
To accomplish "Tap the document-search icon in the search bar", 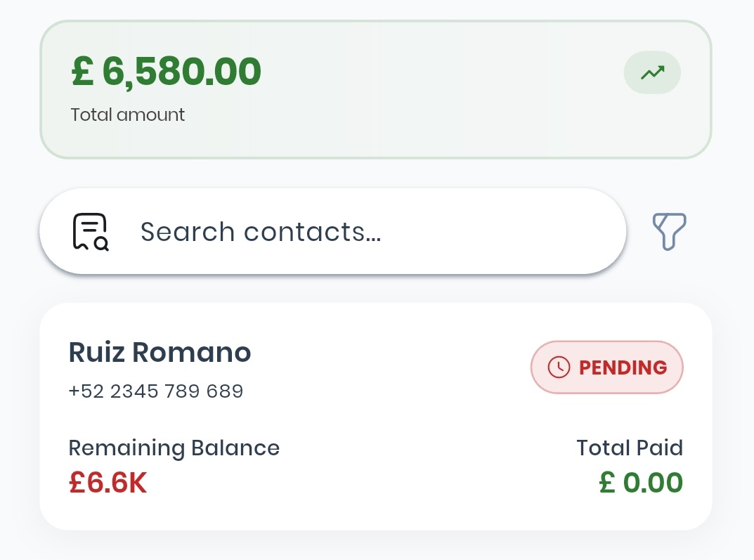I will (89, 230).
